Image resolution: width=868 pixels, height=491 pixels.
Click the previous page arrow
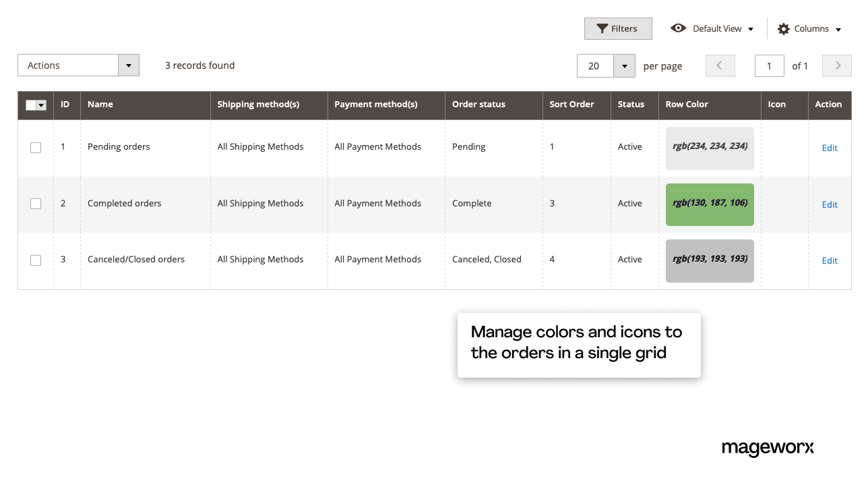click(720, 65)
